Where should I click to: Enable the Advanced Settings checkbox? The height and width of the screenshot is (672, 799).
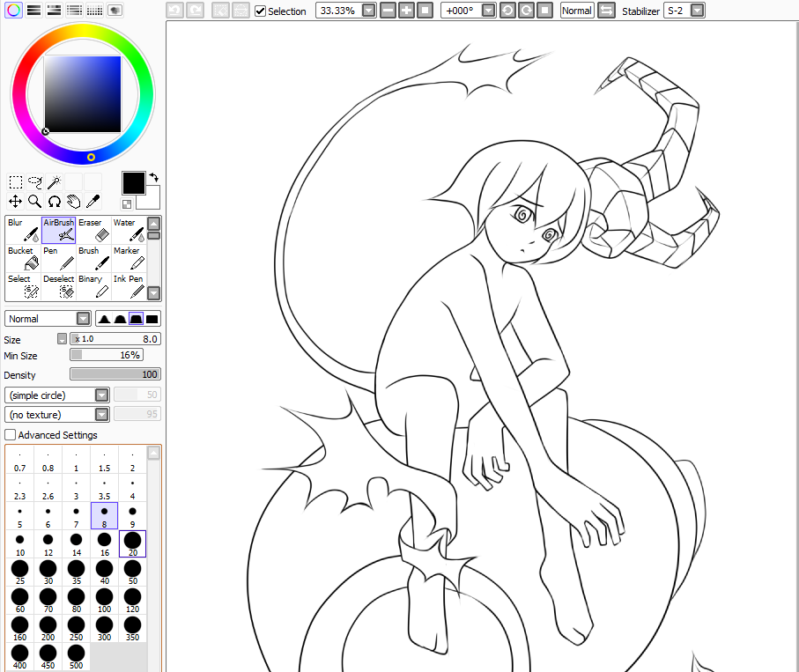pos(11,435)
